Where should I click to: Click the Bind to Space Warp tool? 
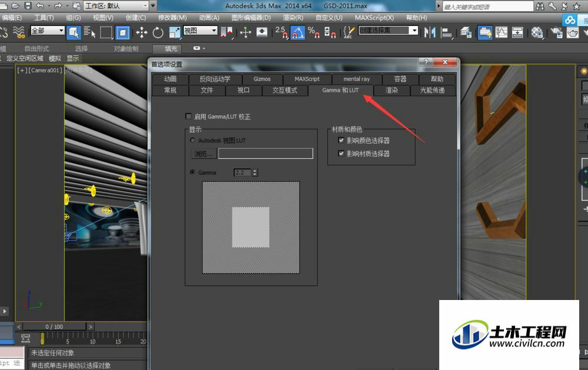tap(19, 32)
